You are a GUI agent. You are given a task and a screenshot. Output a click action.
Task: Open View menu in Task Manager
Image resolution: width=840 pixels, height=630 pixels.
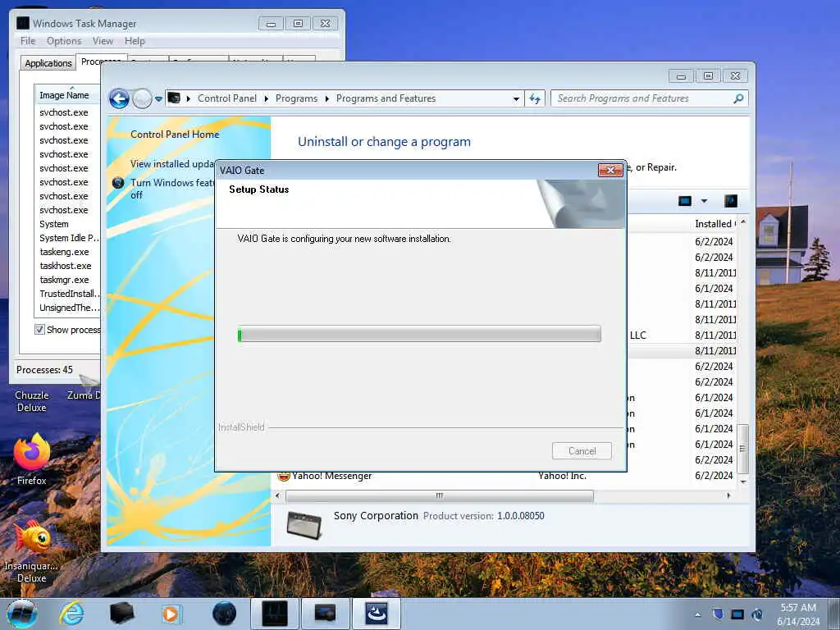pyautogui.click(x=103, y=41)
